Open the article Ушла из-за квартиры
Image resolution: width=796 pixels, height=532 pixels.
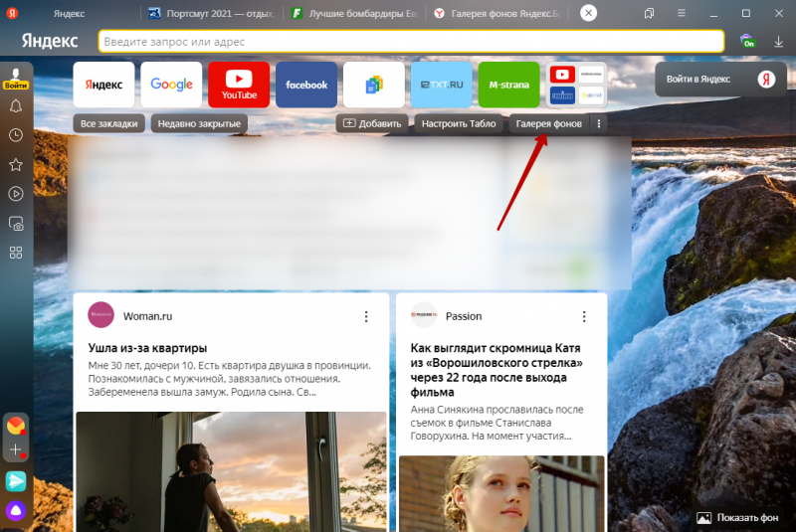click(147, 348)
